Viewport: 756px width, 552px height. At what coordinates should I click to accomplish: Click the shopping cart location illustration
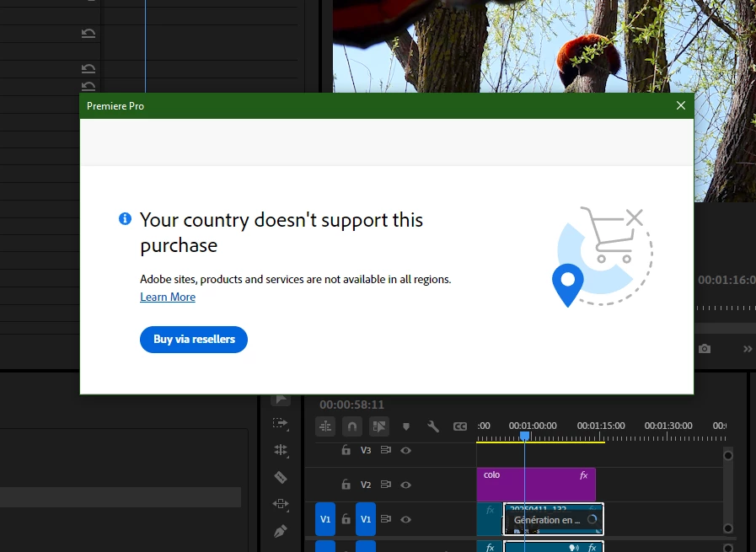click(603, 257)
